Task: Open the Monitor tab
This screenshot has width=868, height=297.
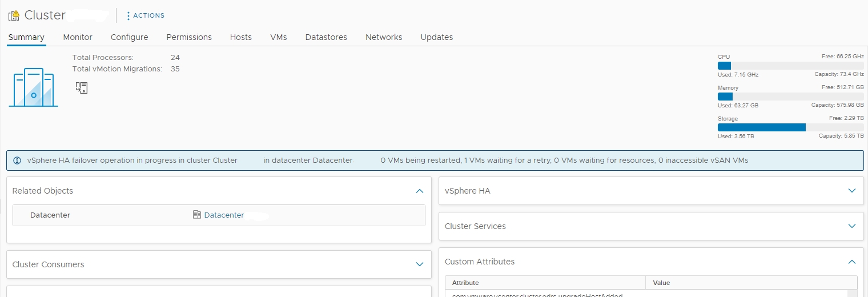Action: point(78,37)
